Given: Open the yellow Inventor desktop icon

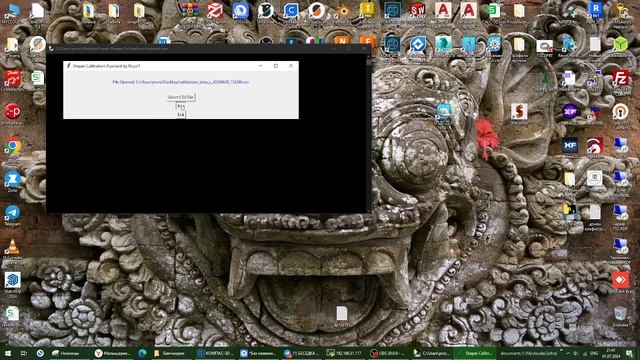Looking at the screenshot, I should 367,10.
